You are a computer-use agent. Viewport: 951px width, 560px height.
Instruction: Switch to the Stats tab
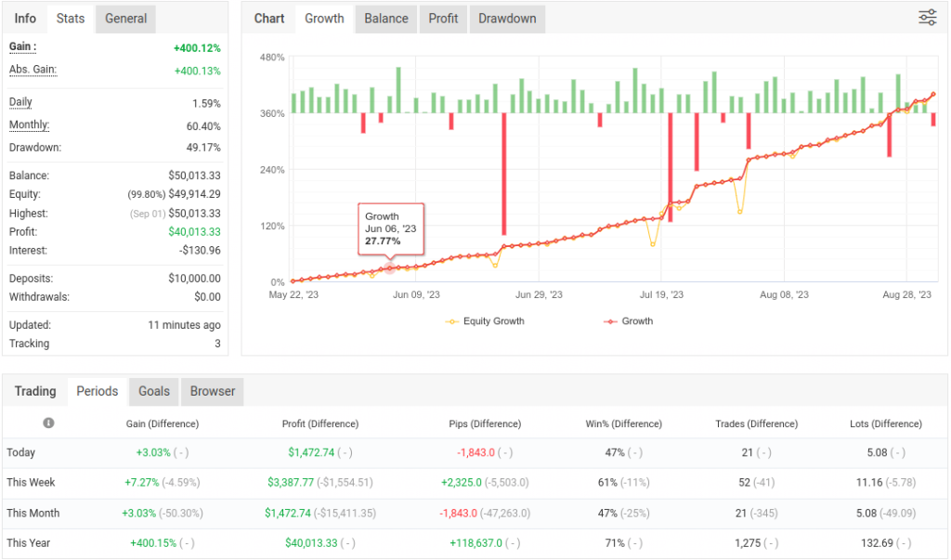(x=71, y=19)
